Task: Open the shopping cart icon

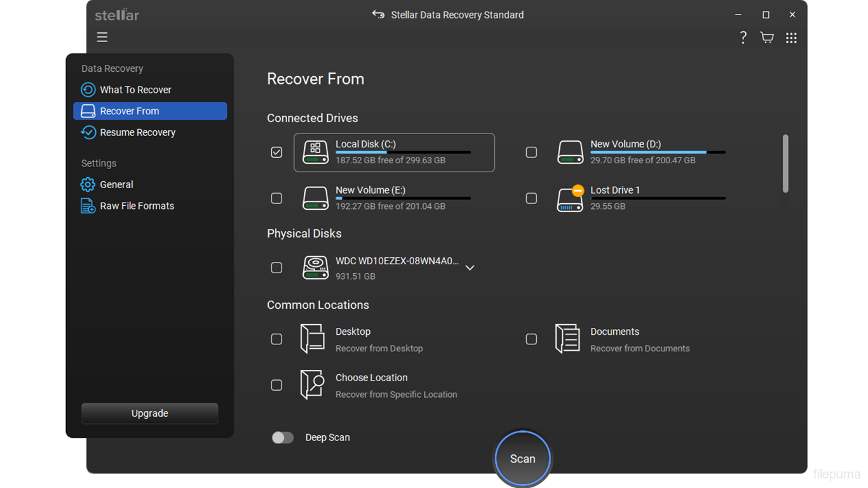Action: (767, 37)
